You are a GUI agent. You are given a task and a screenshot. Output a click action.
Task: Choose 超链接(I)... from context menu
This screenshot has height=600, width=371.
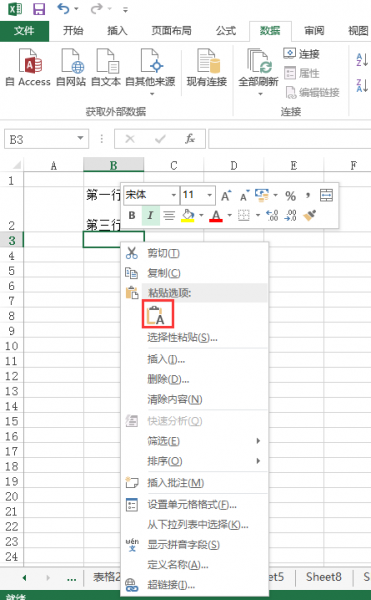click(194, 585)
